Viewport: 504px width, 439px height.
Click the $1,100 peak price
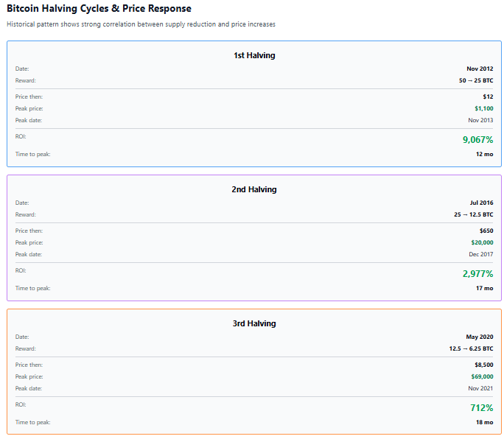coord(483,108)
